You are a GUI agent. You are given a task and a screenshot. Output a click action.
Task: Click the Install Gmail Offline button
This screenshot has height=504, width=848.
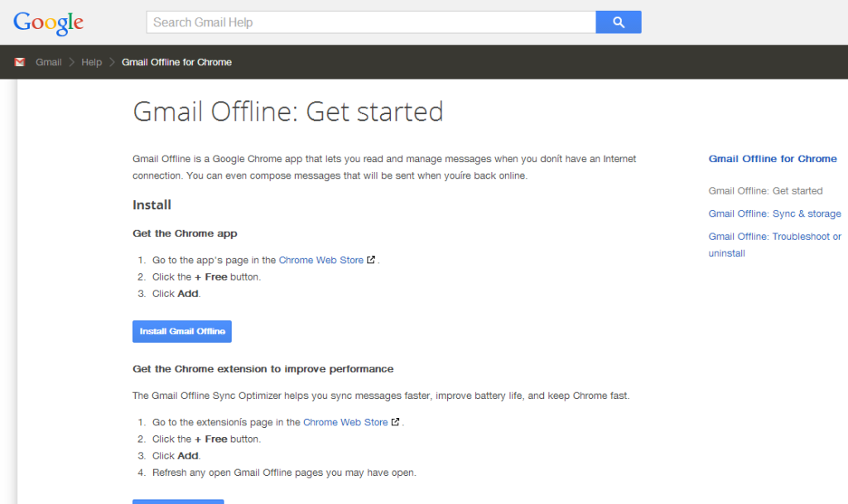181,331
